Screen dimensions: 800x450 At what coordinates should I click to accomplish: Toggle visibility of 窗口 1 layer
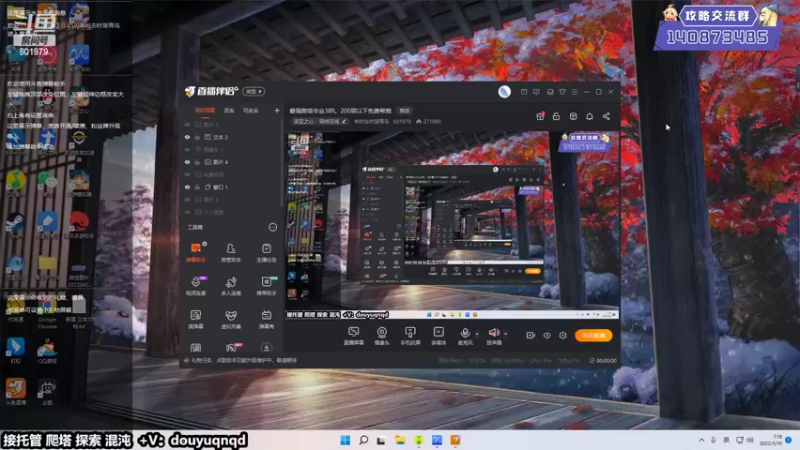pos(187,187)
